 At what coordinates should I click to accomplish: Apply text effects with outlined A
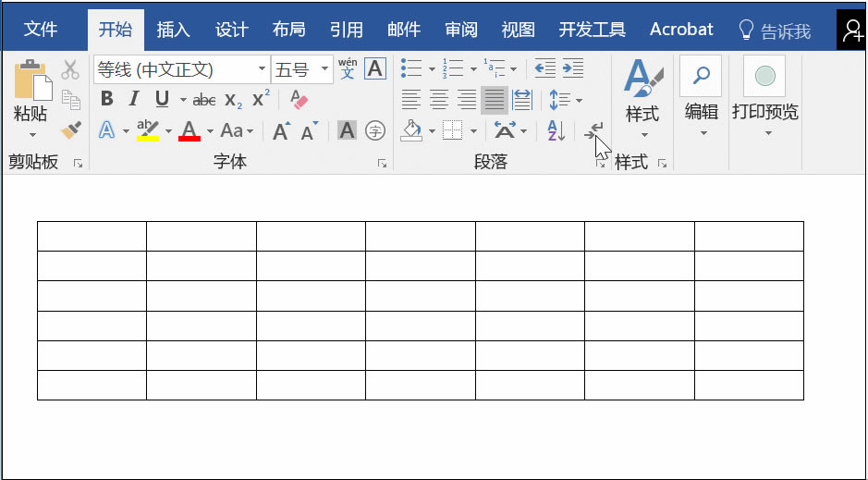(x=106, y=131)
